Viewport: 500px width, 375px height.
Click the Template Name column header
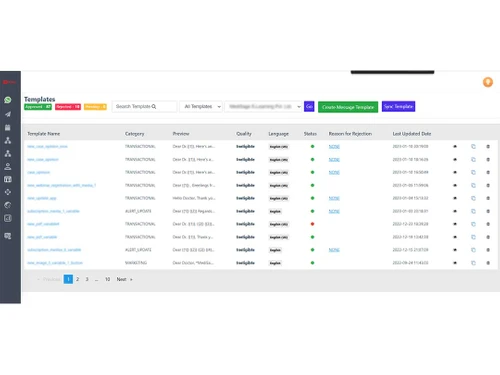tap(44, 134)
